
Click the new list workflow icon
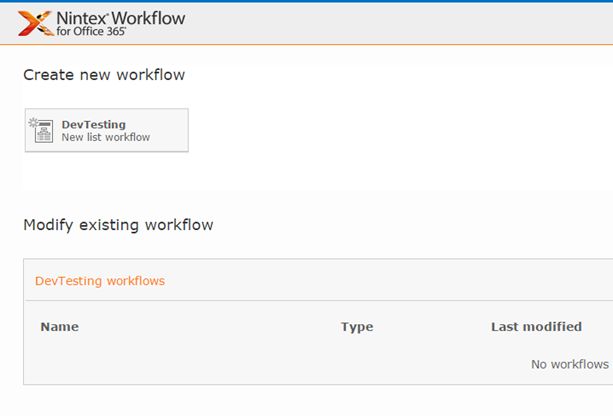(x=43, y=130)
